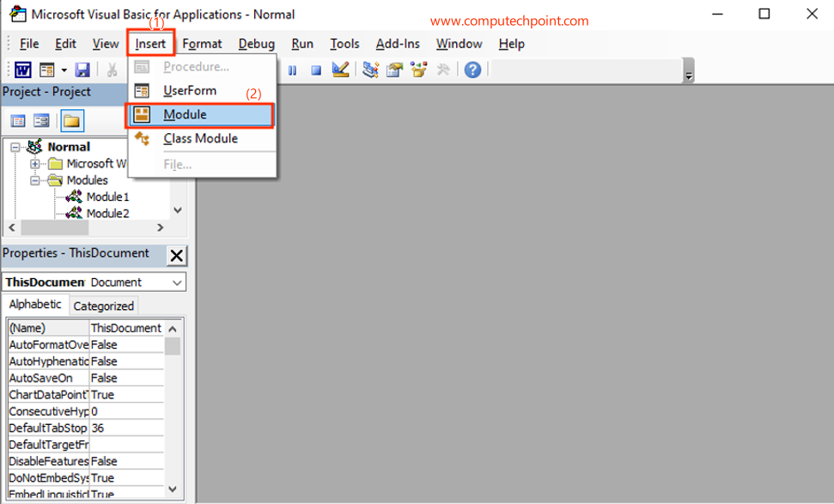The width and height of the screenshot is (834, 504).
Task: Click project tree horizontal scroll left arrow
Action: click(12, 228)
